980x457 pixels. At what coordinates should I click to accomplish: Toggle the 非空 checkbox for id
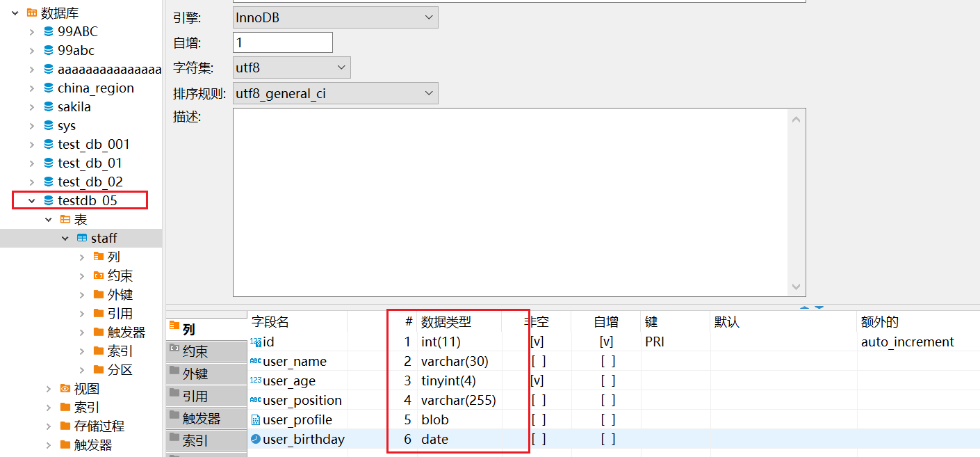[x=537, y=342]
